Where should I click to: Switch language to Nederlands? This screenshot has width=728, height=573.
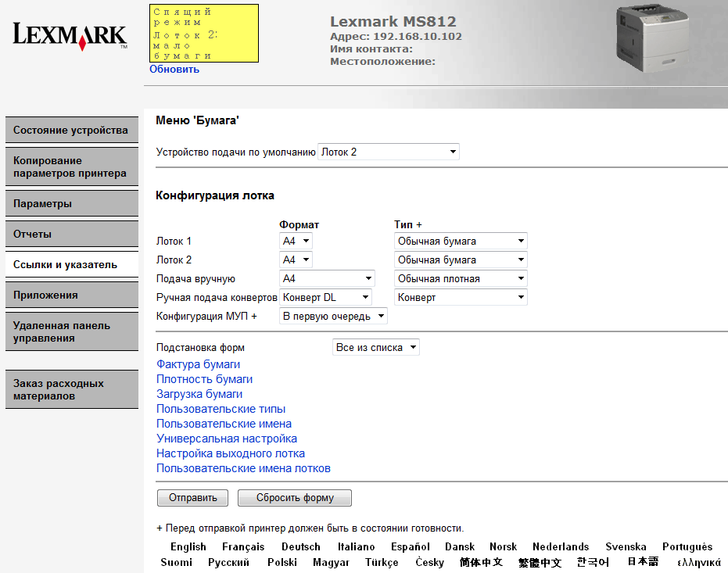point(561,546)
